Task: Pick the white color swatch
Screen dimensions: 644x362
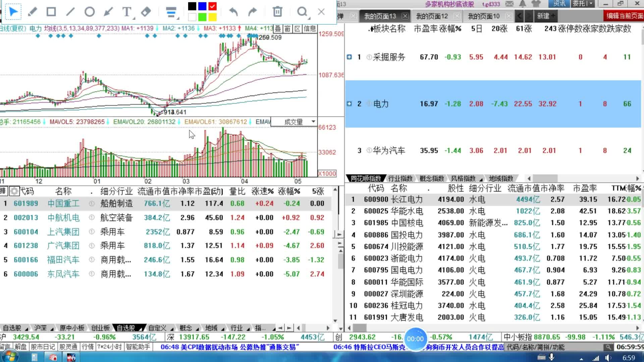Action: click(x=192, y=17)
